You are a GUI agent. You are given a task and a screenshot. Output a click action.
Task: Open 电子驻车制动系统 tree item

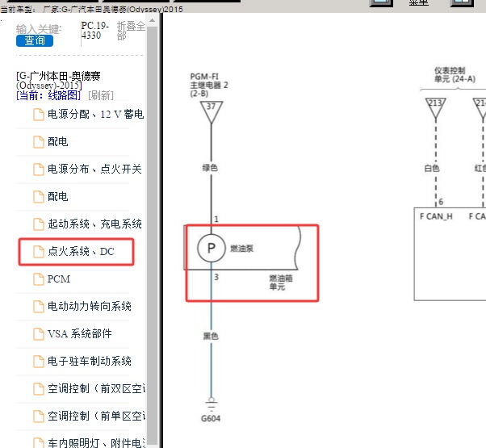(x=90, y=362)
